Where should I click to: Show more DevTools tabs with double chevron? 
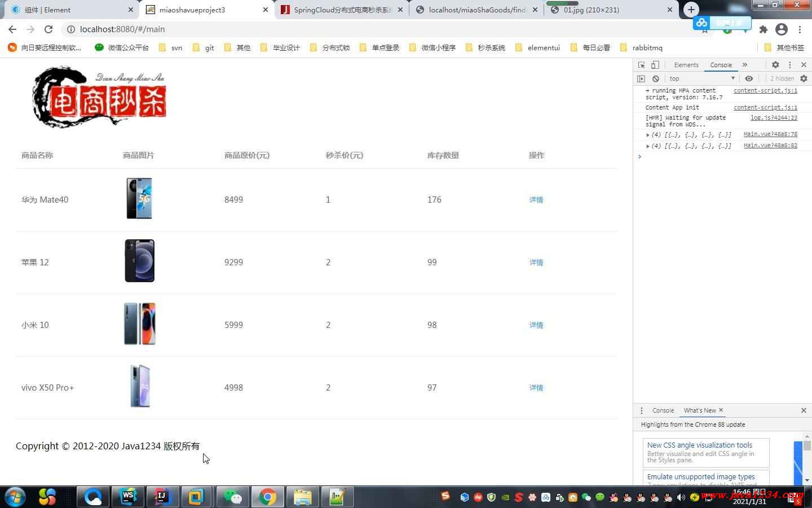(745, 65)
